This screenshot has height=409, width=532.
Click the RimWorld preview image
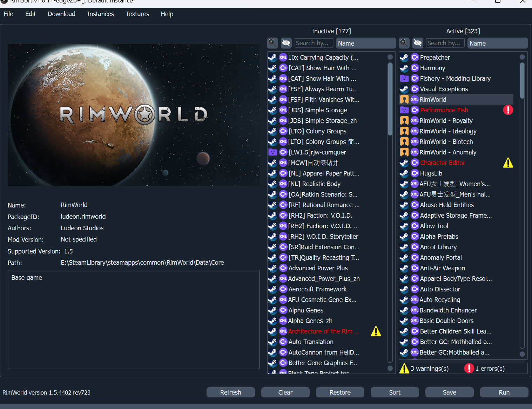(134, 115)
